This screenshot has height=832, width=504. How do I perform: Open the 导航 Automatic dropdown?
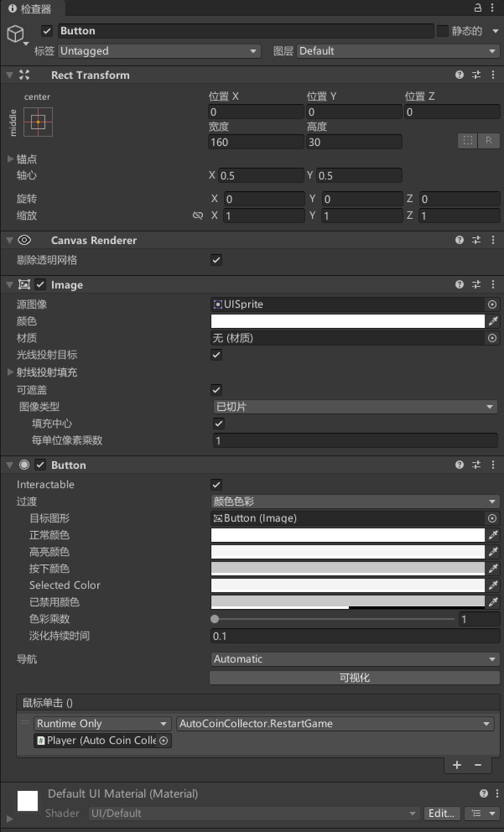coord(355,659)
